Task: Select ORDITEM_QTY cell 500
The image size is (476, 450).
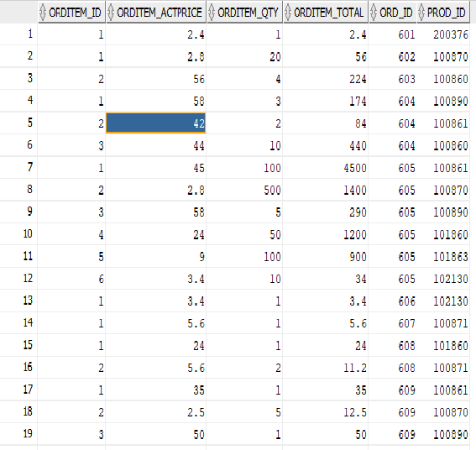Action: [x=244, y=190]
